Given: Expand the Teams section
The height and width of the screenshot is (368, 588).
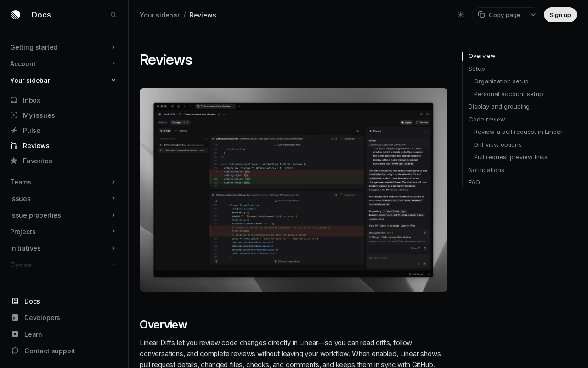Looking at the screenshot, I should click(x=63, y=182).
